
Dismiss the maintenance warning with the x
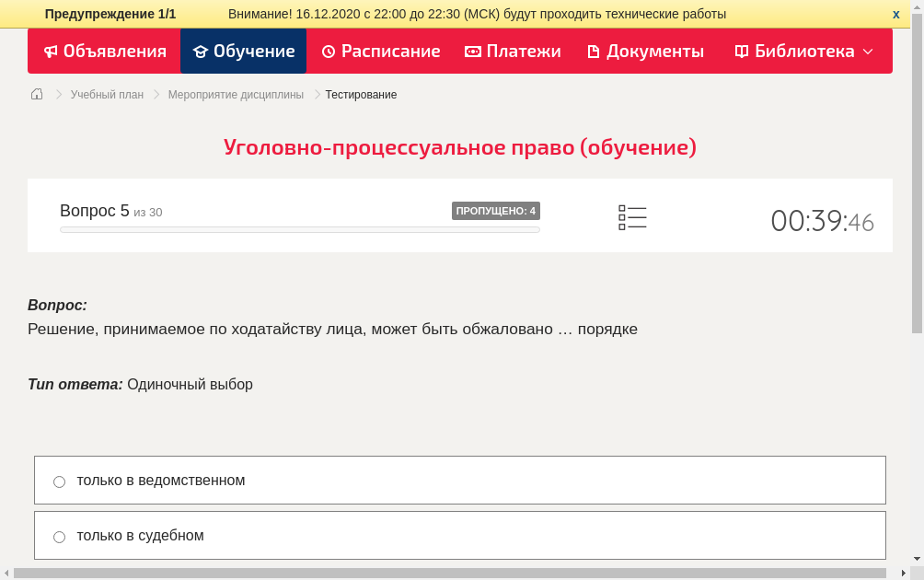click(x=895, y=14)
